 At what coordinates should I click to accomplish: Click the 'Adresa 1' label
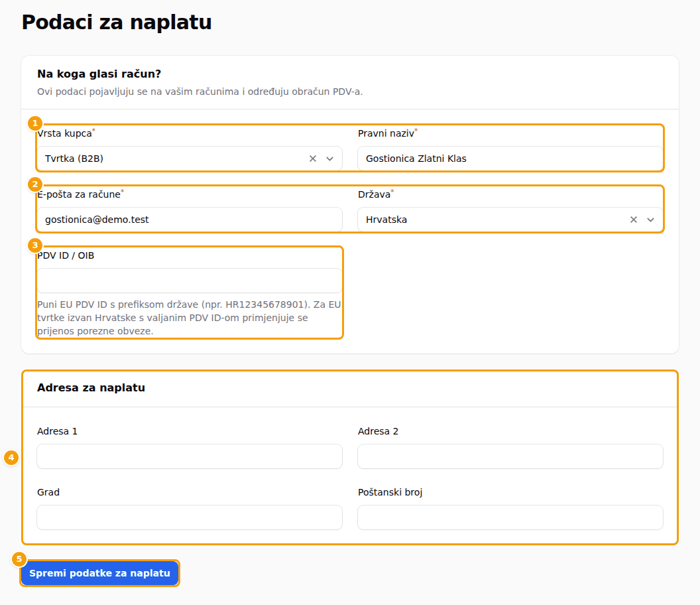pos(57,431)
